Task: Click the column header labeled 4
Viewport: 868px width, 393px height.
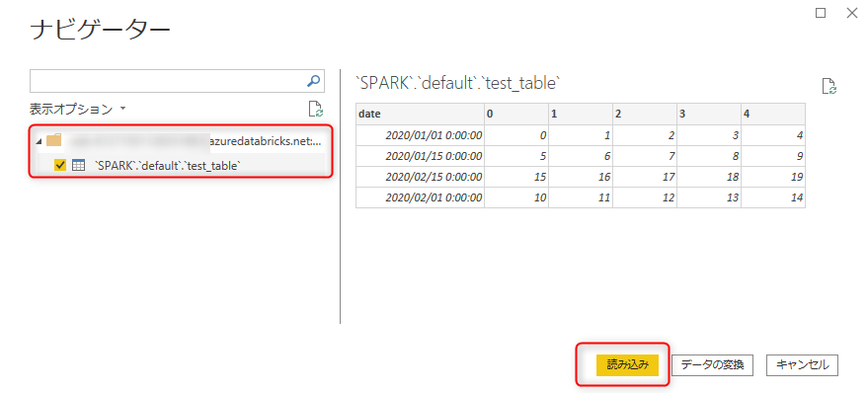Action: pos(773,114)
